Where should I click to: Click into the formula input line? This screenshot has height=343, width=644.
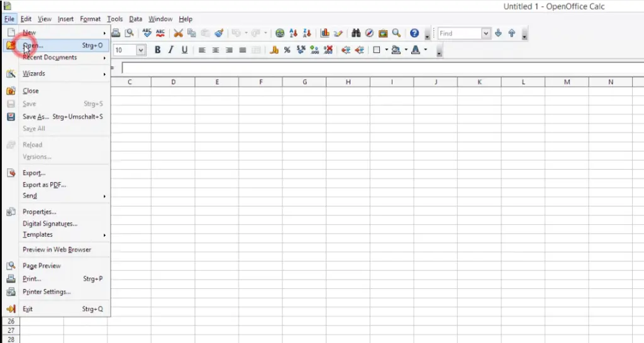pos(377,68)
